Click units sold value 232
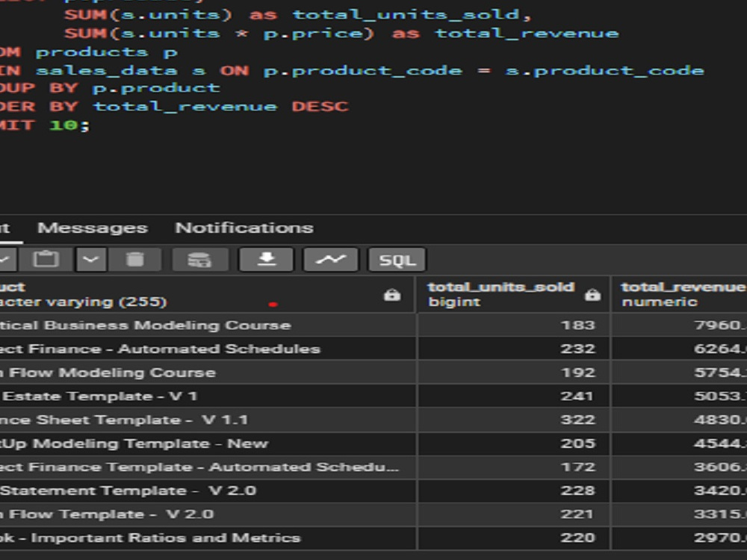This screenshot has height=560, width=747. (514, 349)
